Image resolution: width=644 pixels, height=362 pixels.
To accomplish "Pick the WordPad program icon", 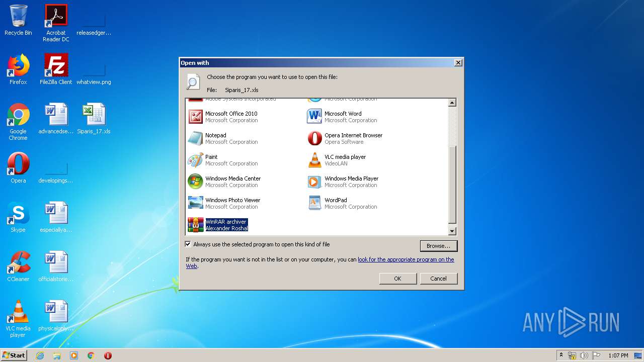I will pos(314,203).
